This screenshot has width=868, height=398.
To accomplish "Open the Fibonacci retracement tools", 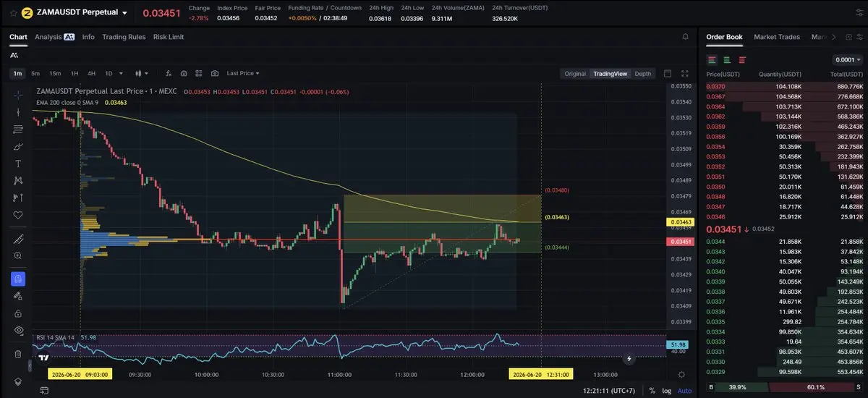I will click(18, 130).
